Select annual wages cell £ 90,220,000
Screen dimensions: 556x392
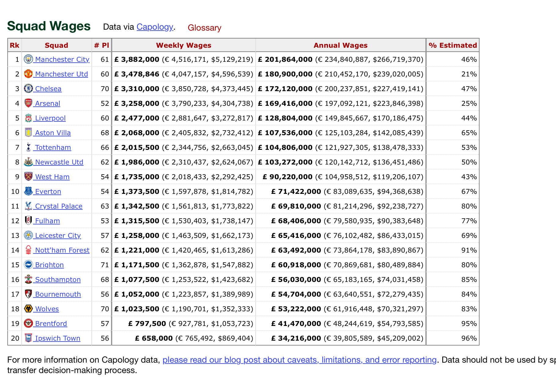[x=340, y=177]
